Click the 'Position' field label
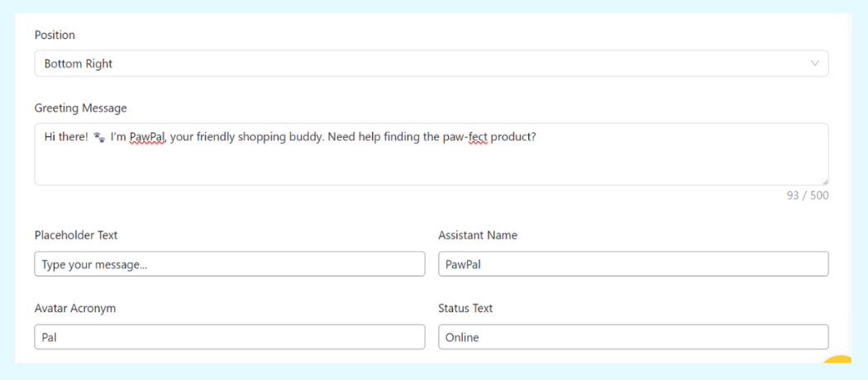 point(55,36)
